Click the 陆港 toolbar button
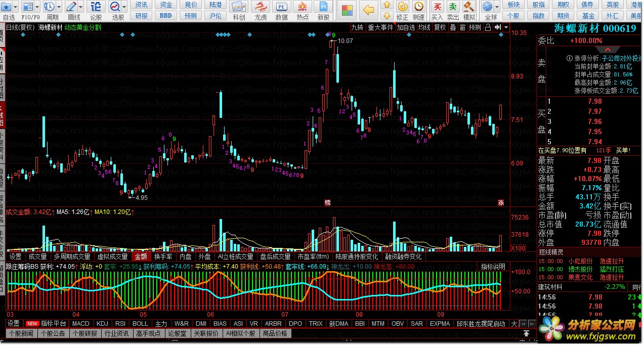 216,5
